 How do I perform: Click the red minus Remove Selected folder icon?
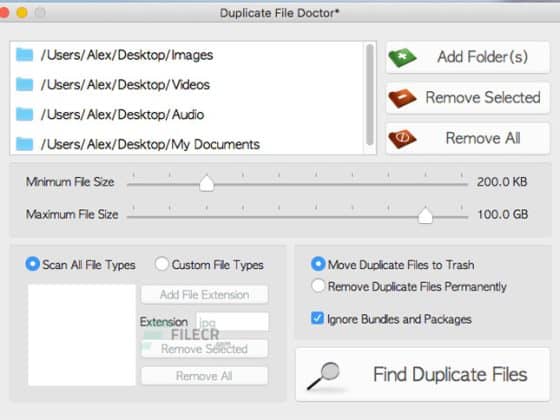pos(402,98)
